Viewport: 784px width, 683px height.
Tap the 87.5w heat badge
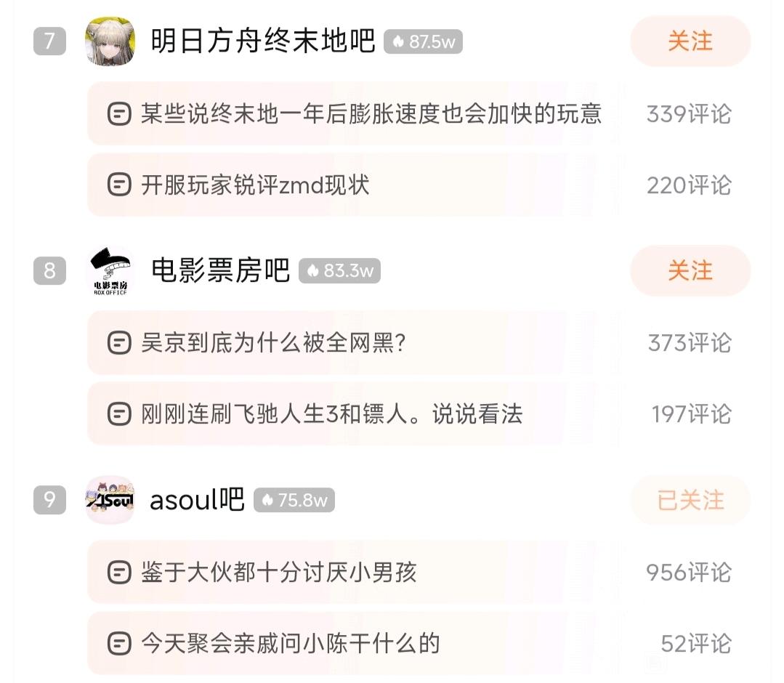pyautogui.click(x=423, y=42)
